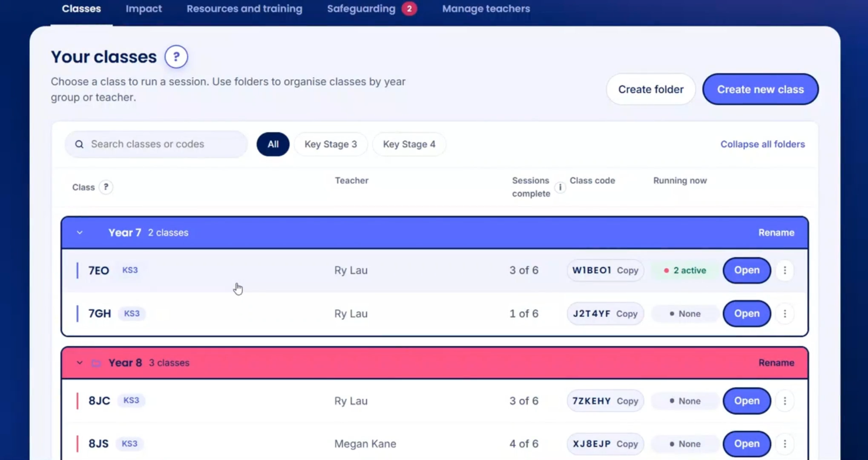
Task: Open the Resources and training tab
Action: pos(245,9)
